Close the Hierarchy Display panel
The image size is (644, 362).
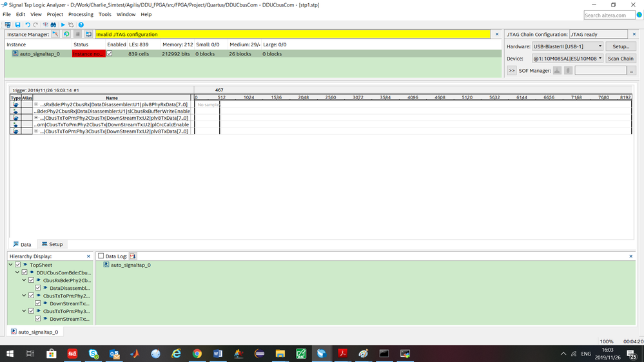click(x=88, y=256)
